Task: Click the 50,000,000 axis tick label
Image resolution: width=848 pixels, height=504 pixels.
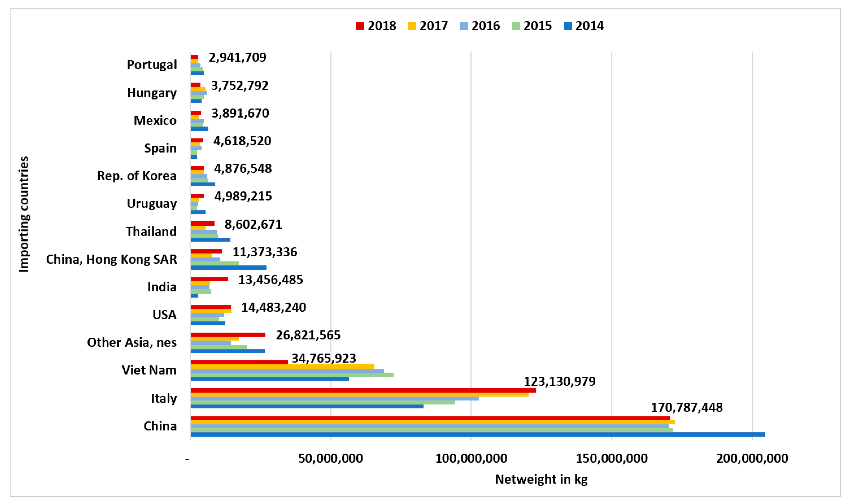Action: (x=331, y=459)
